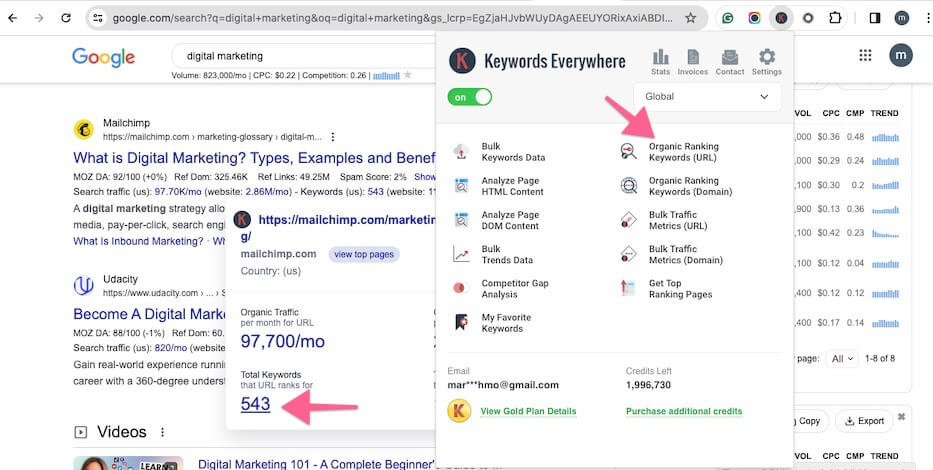Open Invoices in Keywords Everywhere popup
The width and height of the screenshot is (933, 470).
tap(693, 62)
